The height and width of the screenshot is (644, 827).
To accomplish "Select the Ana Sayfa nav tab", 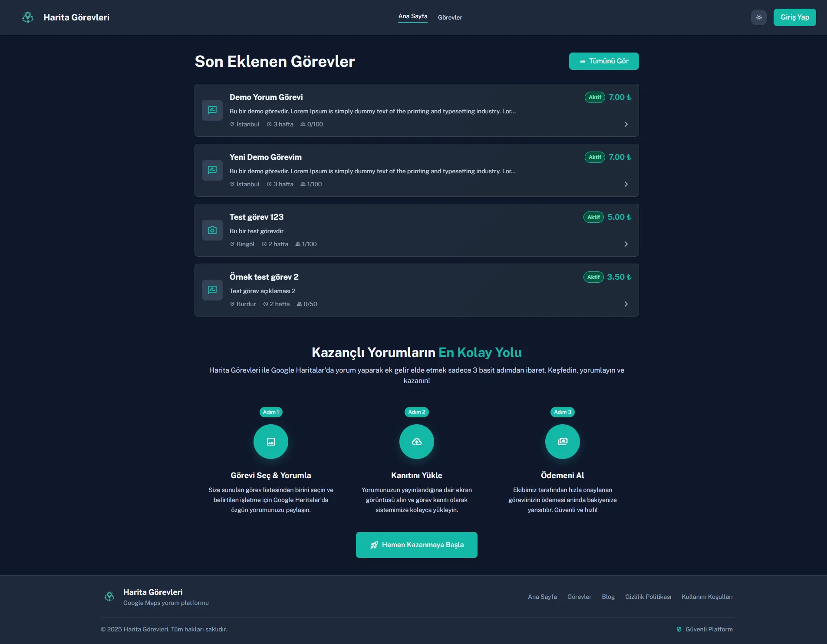I will (x=412, y=17).
